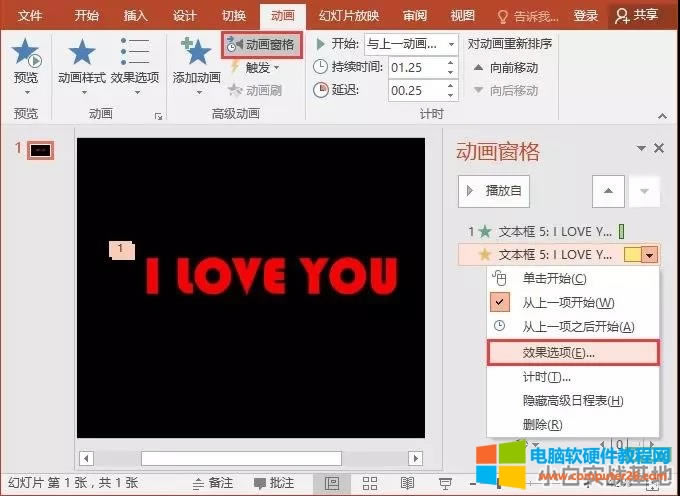Expand the 开始 timing dropdown
680x496 pixels.
(451, 45)
